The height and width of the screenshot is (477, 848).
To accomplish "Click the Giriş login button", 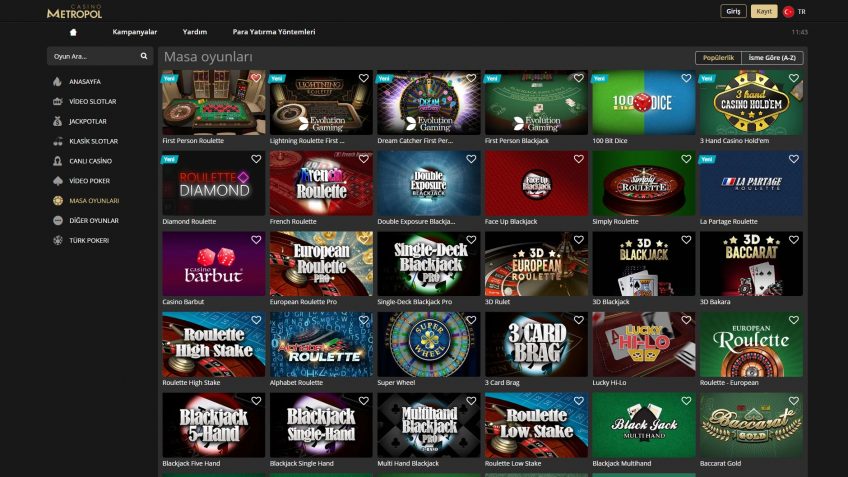I will point(733,12).
